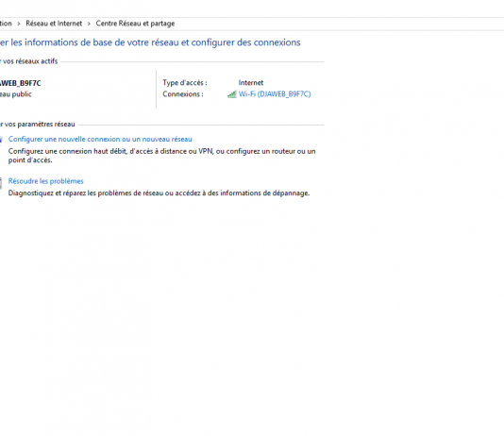Click the Internet access type value
504x436 pixels.
pos(251,82)
